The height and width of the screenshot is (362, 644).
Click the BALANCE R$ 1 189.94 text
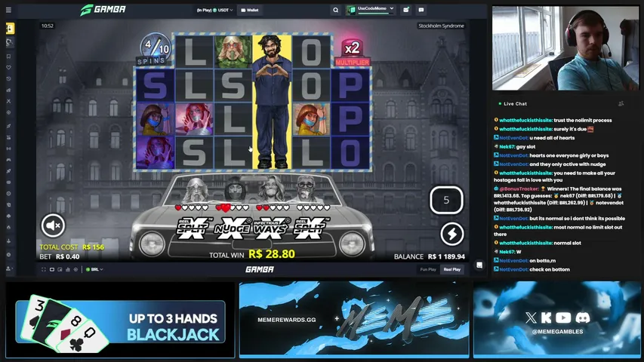pyautogui.click(x=429, y=256)
